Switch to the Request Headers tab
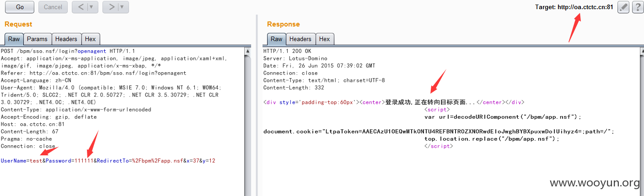The width and height of the screenshot is (644, 196). [67, 39]
